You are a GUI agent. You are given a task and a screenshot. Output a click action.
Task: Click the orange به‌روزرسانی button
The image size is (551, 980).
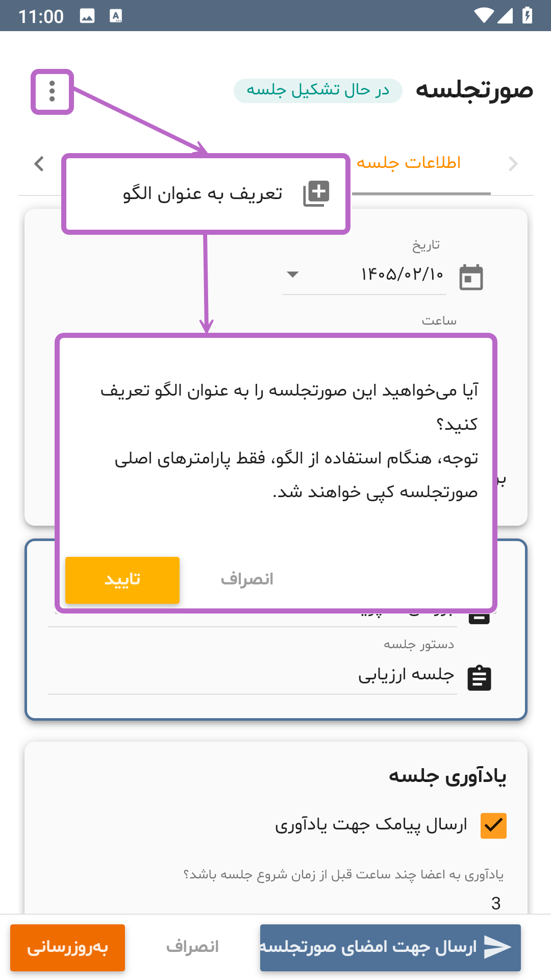pos(67,948)
